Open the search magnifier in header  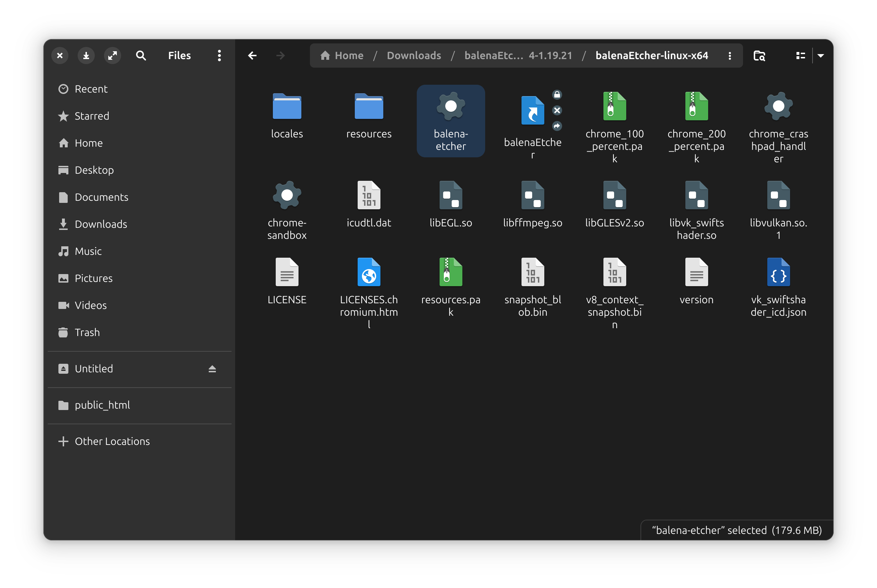pyautogui.click(x=141, y=56)
